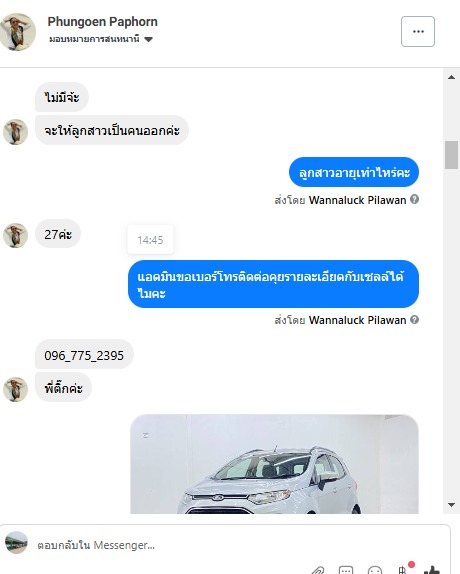Expand the conversation assignment dropdown arrow
460x574 pixels.
[148, 39]
